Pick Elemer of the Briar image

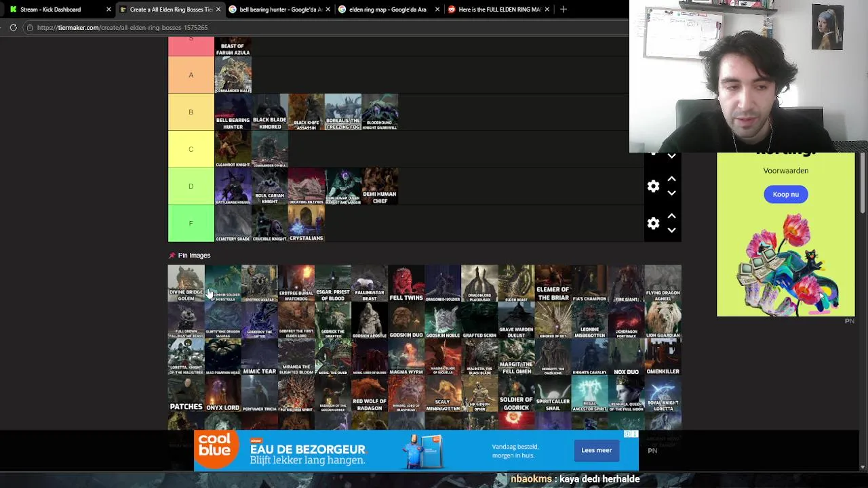(x=553, y=283)
